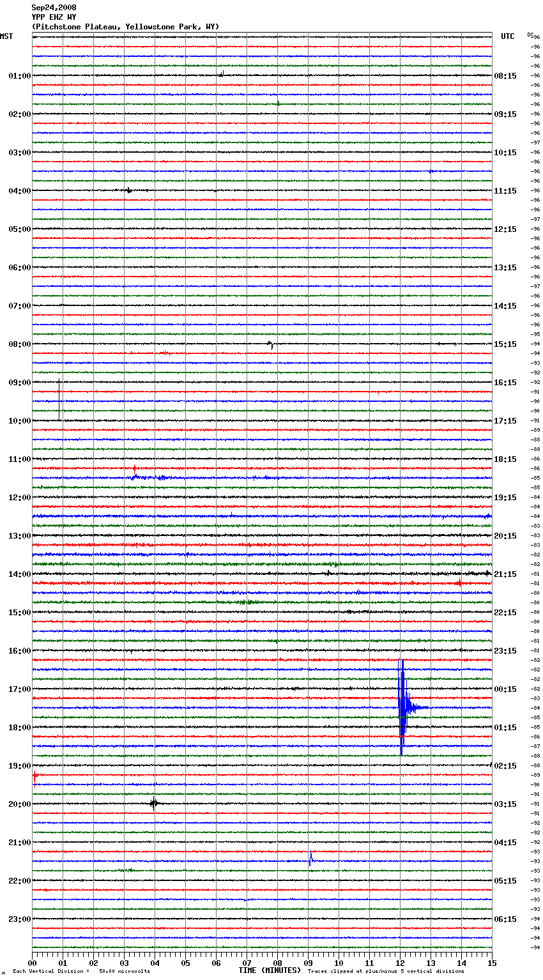
Task: Click the 00:15 UTC row label
Action: point(505,689)
